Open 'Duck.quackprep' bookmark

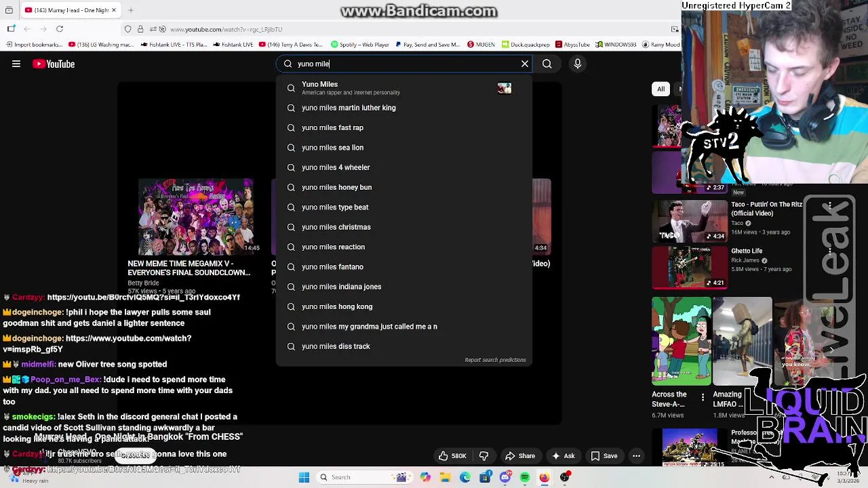pyautogui.click(x=526, y=45)
